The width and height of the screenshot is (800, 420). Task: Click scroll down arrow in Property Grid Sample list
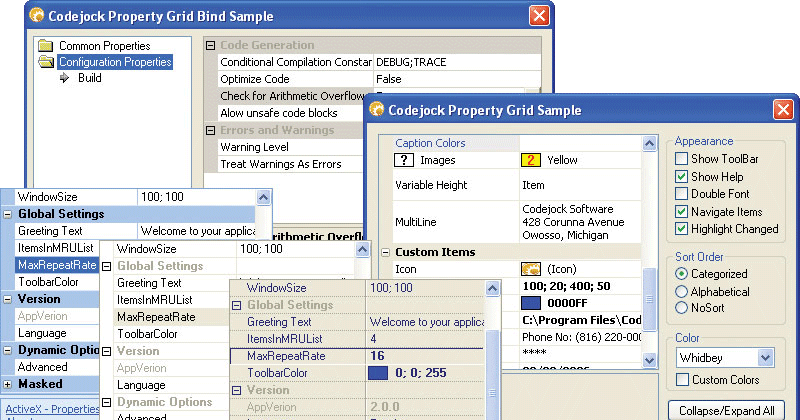coord(649,360)
